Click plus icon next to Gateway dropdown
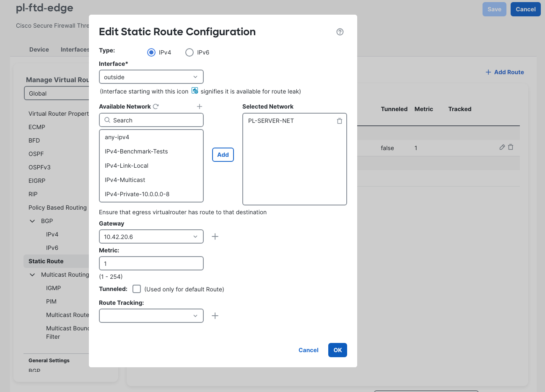This screenshot has height=392, width=545. 215,236
